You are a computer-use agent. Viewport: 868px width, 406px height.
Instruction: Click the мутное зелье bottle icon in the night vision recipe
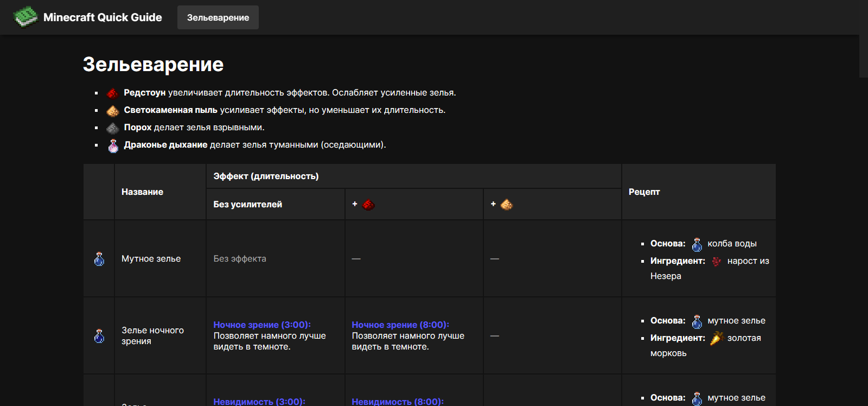(x=697, y=322)
